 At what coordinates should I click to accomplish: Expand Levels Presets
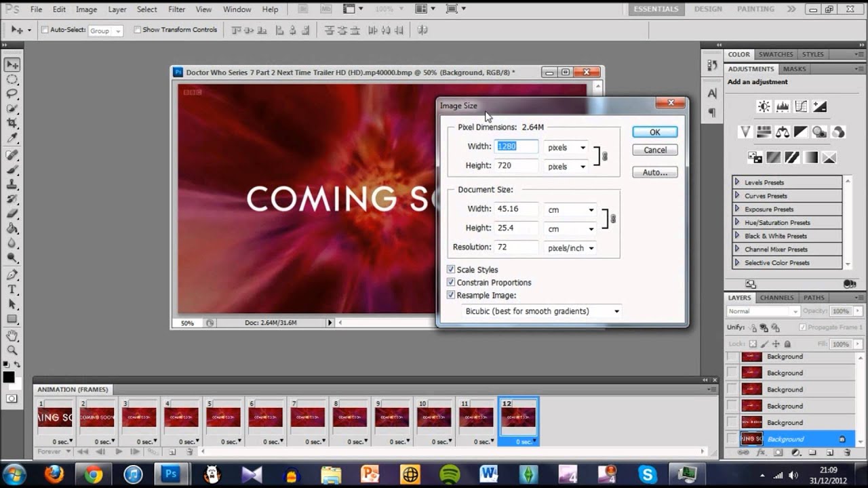737,182
